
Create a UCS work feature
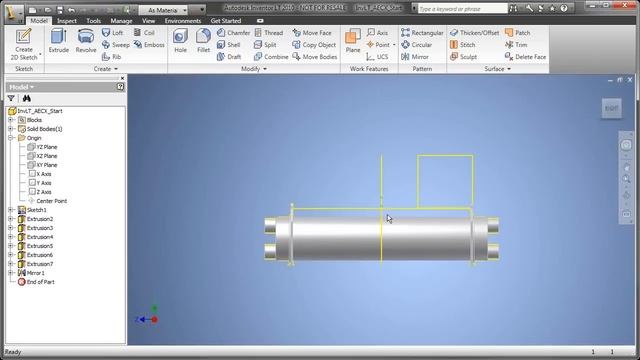[x=377, y=57]
